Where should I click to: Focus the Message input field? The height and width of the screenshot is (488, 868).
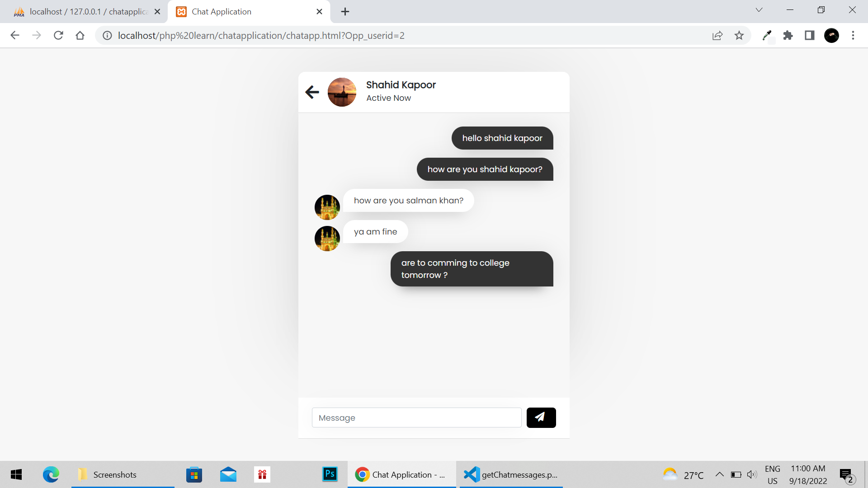click(416, 418)
